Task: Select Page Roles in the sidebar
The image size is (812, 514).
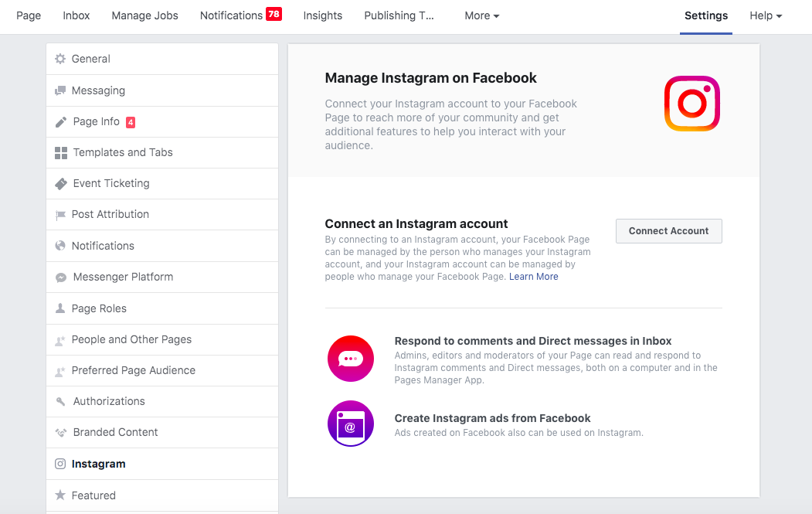Action: (x=162, y=309)
